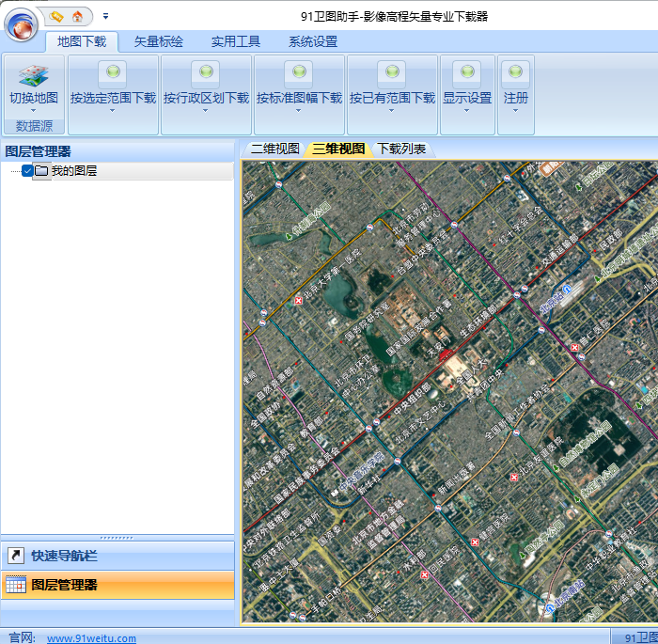Screen dimensions: 658x644
Task: Expand the 按标准图幅下载 dropdown arrow
Action: click(x=299, y=111)
